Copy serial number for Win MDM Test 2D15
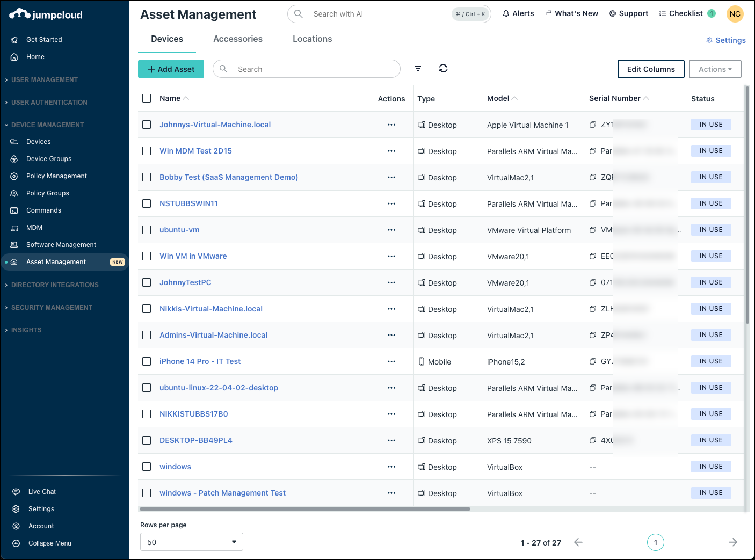The height and width of the screenshot is (560, 755). pyautogui.click(x=593, y=151)
